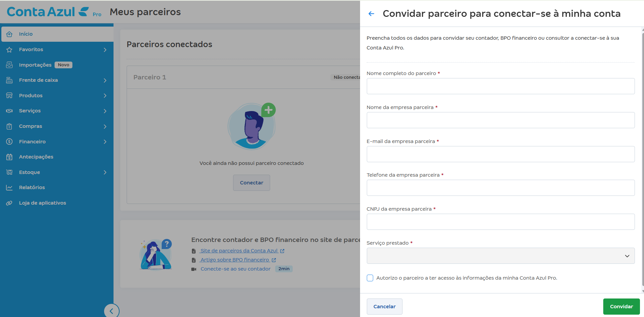Open Loja de aplicativos menu item
Screen dimensions: 644x317
[x=57, y=203]
